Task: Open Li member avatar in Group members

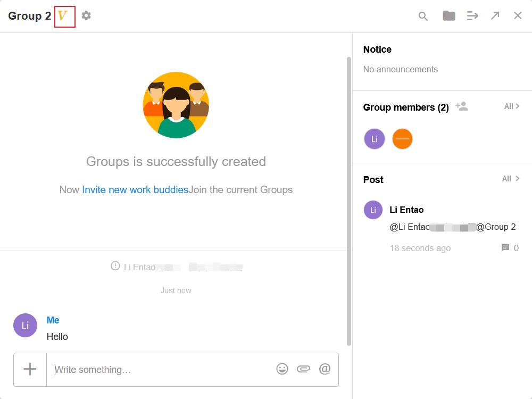Action: 375,139
